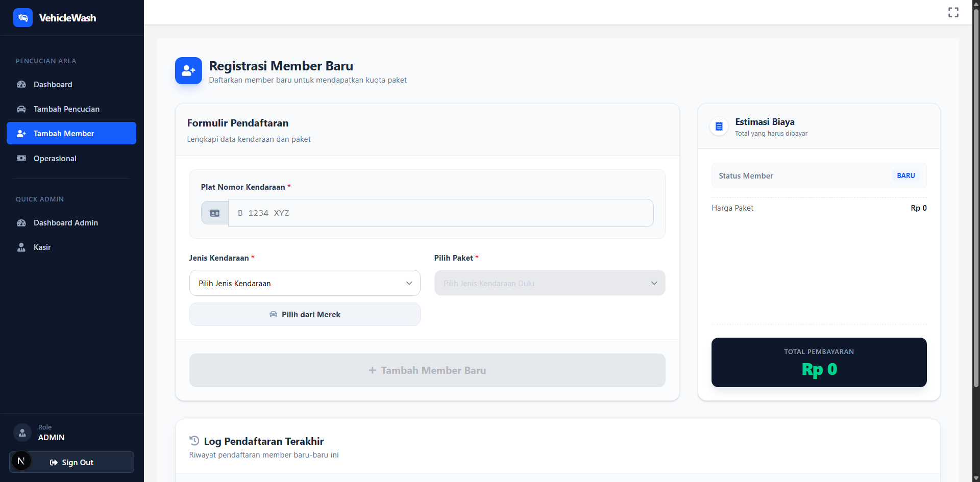Open the Kasir page
This screenshot has height=482, width=980.
coord(42,247)
